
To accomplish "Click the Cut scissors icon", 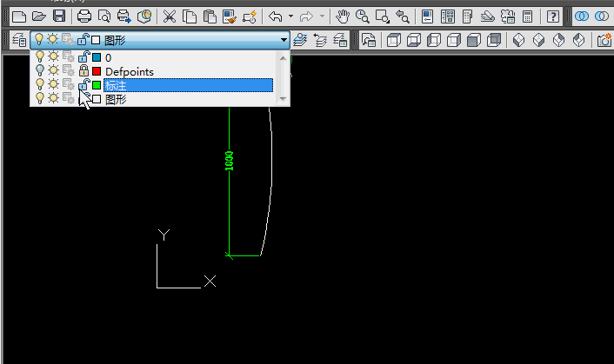I will click(170, 16).
